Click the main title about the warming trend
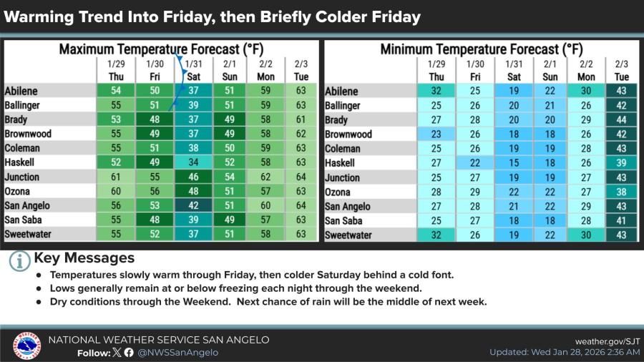The height and width of the screenshot is (362, 644). (213, 16)
